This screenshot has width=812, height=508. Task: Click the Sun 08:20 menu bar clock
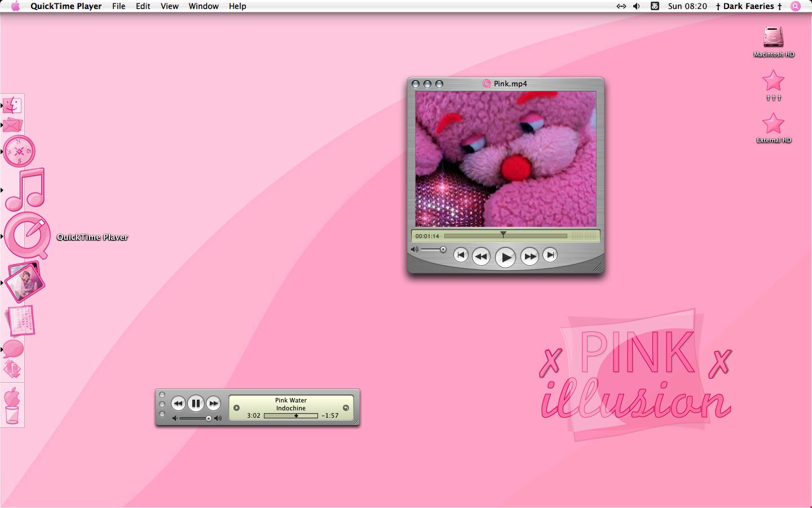point(687,6)
